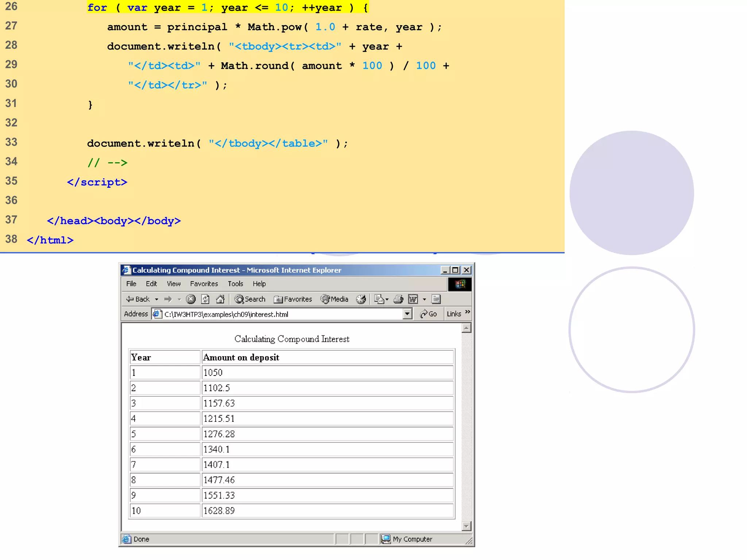Go to Home page icon
Screen dimensions: 747x560
point(220,299)
